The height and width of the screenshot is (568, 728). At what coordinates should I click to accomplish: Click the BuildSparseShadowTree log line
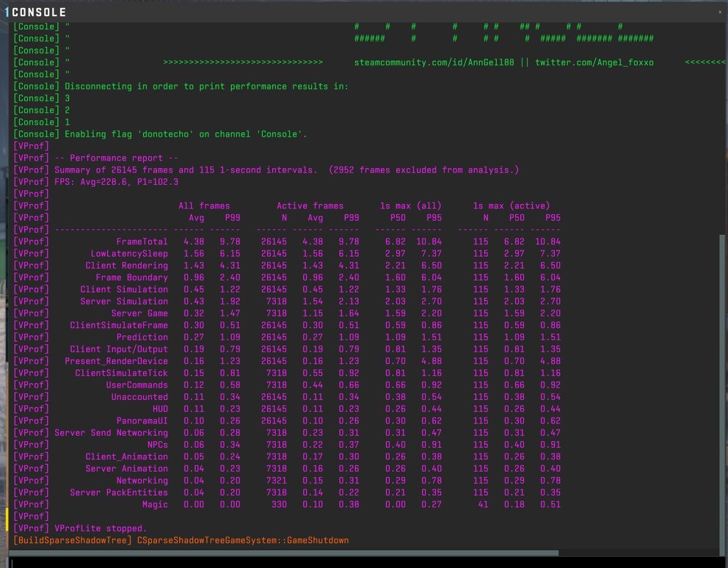click(181, 540)
